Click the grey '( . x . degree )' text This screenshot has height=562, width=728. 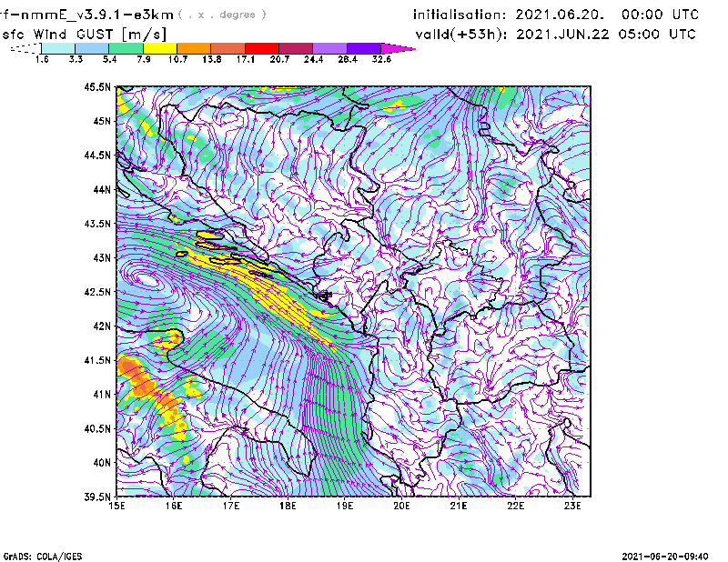click(x=222, y=15)
